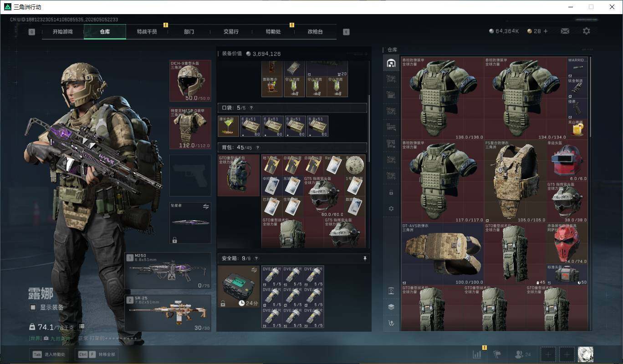Select the moon-like sphere item in backpack
This screenshot has width=623, height=364.
(355, 165)
